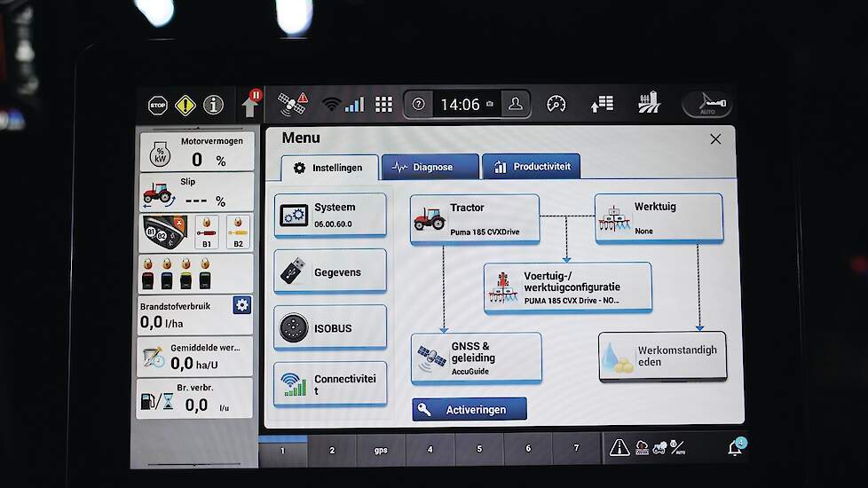
Task: Select bottom tab 5
Action: click(479, 449)
